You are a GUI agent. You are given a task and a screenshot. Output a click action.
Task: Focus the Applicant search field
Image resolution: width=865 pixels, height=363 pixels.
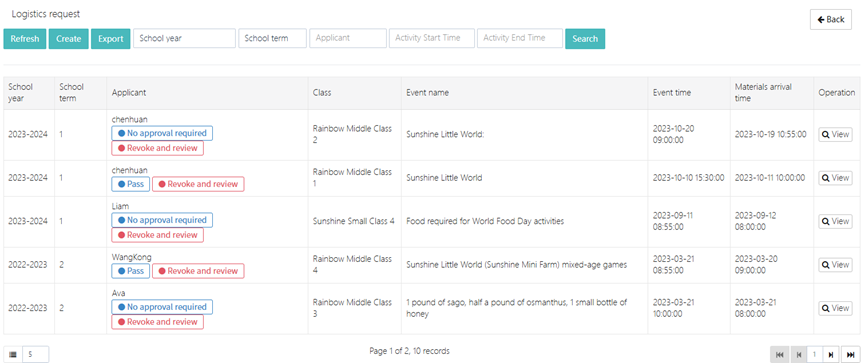348,39
